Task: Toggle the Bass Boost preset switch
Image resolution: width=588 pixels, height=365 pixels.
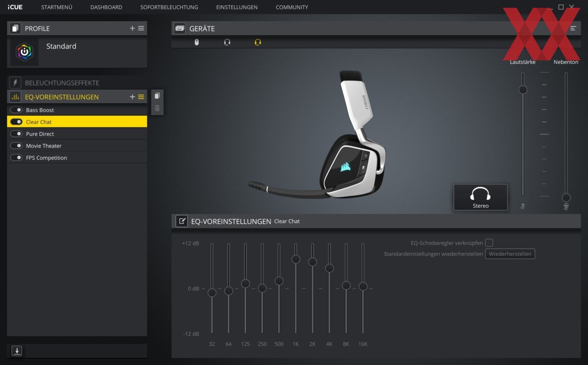Action: click(x=16, y=110)
